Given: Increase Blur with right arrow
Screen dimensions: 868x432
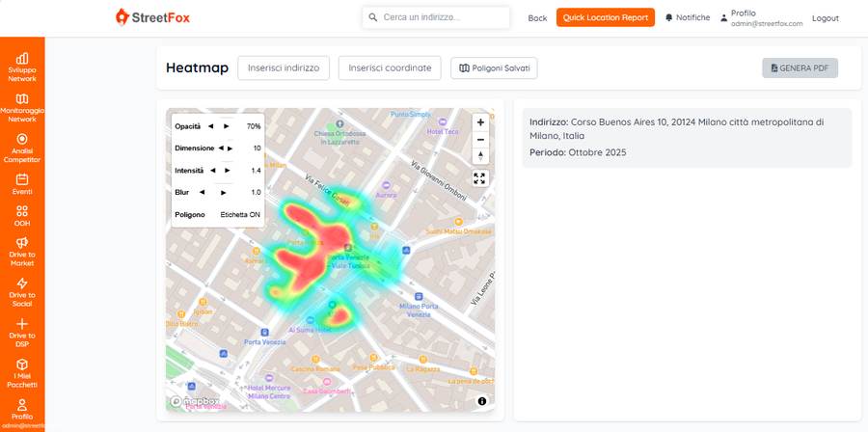Looking at the screenshot, I should 223,193.
